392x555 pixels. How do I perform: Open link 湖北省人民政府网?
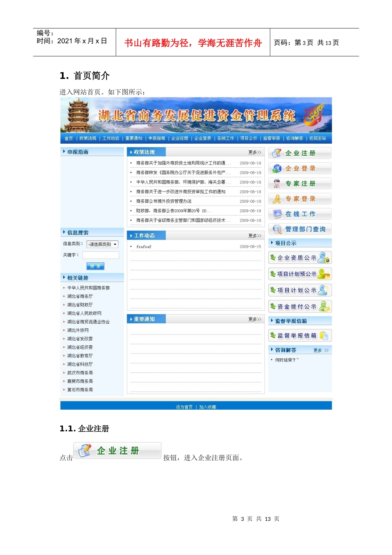[x=84, y=313]
